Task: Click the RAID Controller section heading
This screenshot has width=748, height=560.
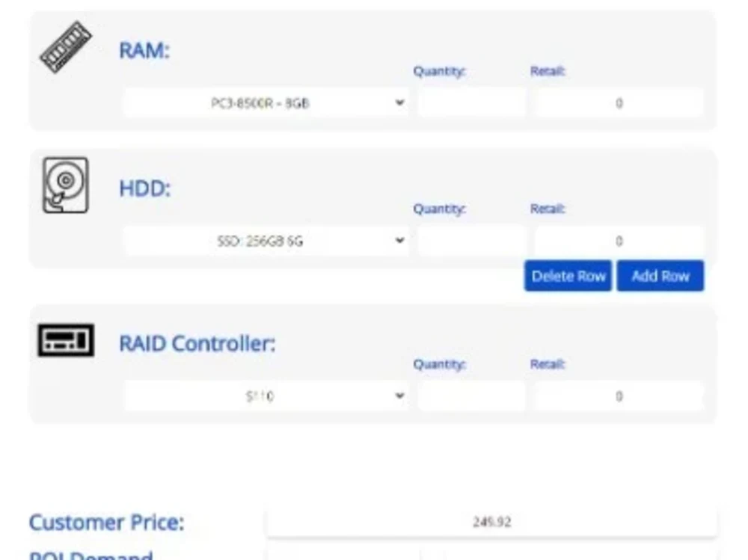Action: pos(197,343)
